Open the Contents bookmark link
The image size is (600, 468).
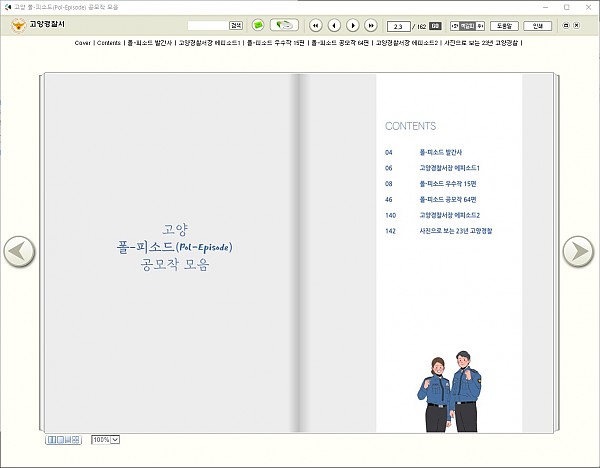[109, 43]
